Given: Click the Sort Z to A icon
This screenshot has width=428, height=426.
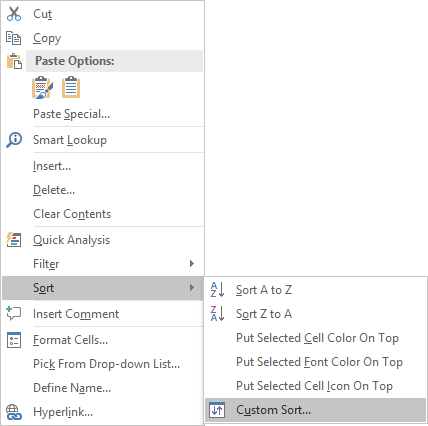Looking at the screenshot, I should pyautogui.click(x=218, y=314).
